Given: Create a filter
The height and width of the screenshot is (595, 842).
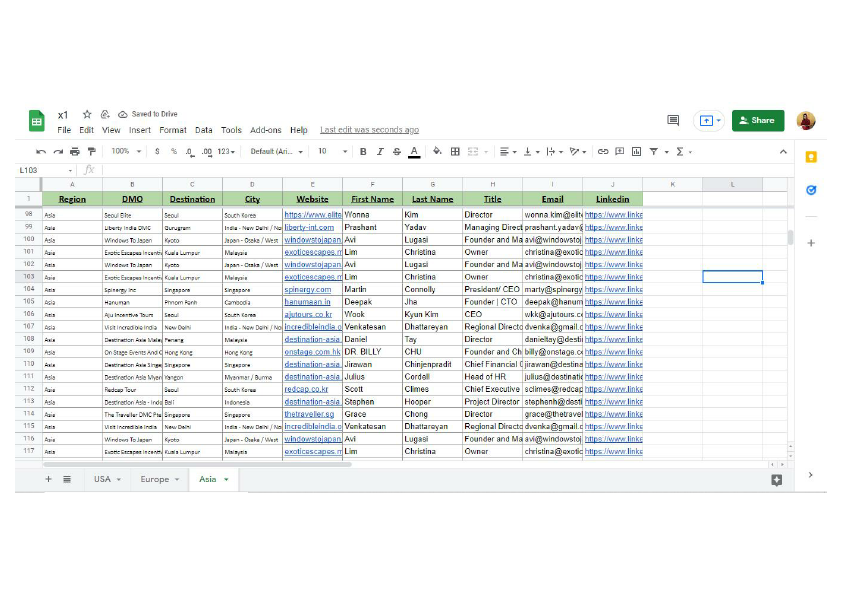Looking at the screenshot, I should point(653,151).
